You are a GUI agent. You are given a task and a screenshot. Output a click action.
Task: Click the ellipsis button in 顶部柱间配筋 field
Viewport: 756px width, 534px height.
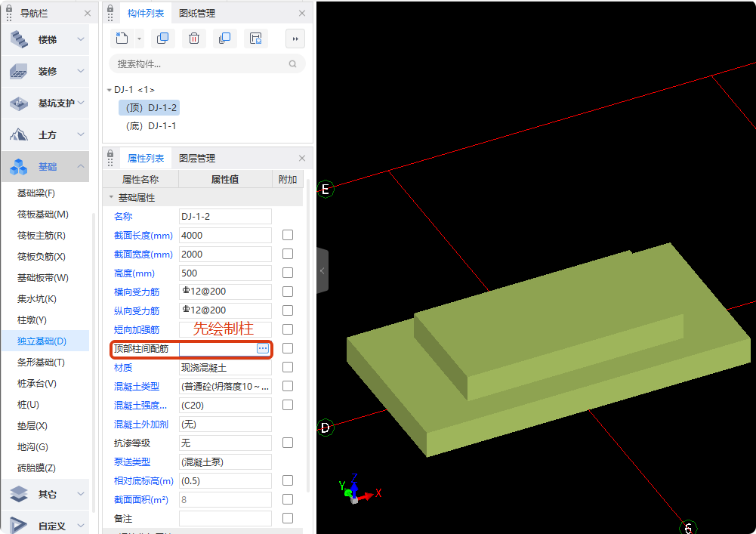263,348
